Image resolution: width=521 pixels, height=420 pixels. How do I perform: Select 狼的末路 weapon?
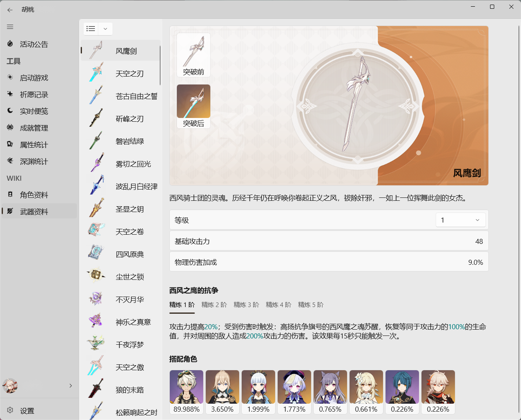[x=120, y=390]
